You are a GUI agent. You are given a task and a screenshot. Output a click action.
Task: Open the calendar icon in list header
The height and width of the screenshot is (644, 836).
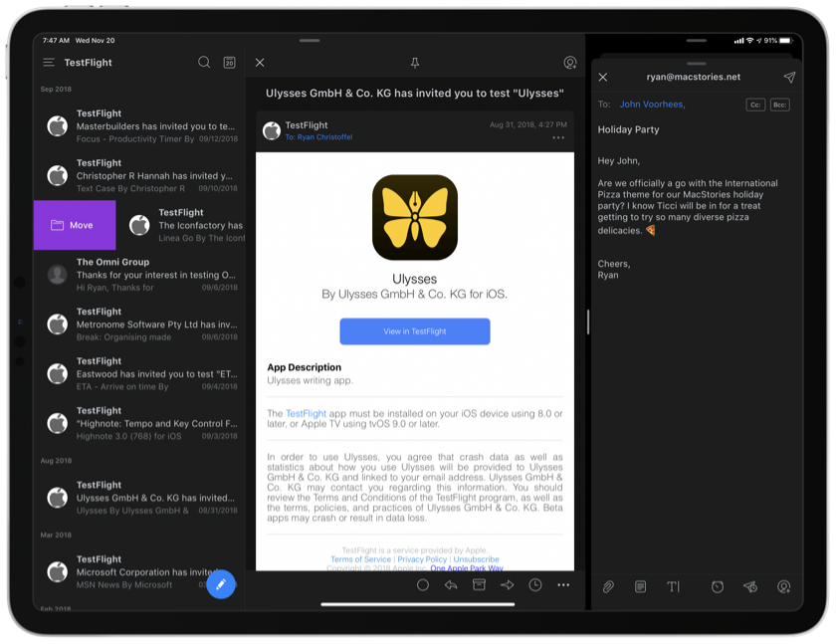229,63
